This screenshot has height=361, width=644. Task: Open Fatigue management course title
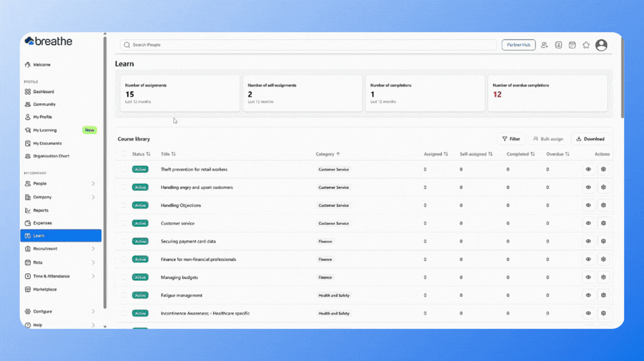[182, 295]
